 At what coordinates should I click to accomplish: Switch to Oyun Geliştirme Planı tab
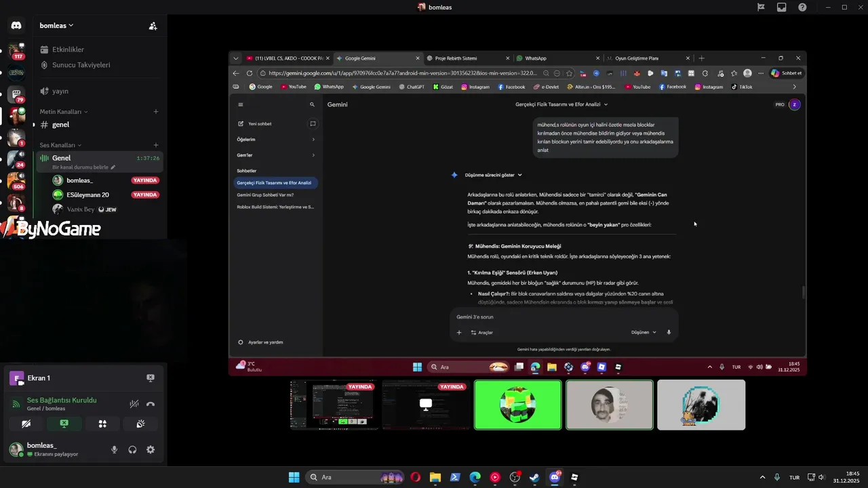pos(648,58)
